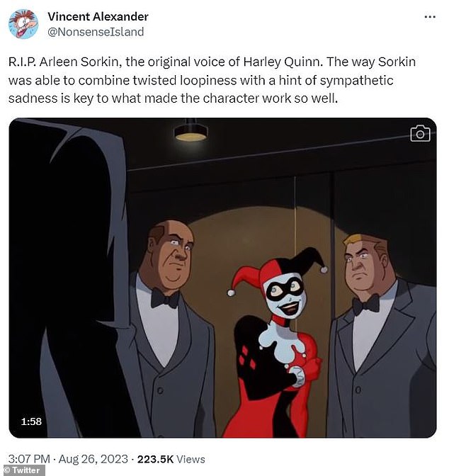
Task: Click Harley Quinn's face in the video
Action: click(x=285, y=296)
